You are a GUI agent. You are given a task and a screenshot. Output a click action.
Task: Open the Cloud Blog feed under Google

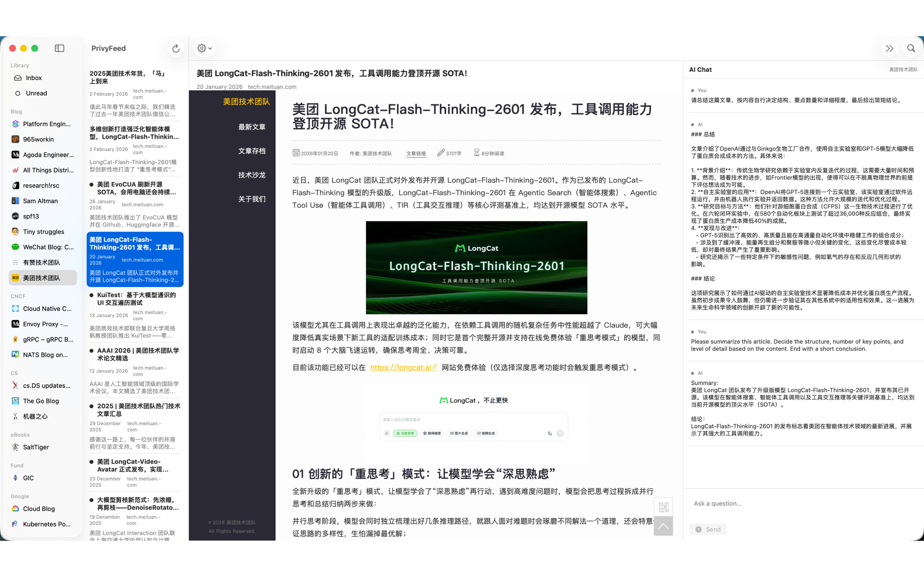point(39,509)
